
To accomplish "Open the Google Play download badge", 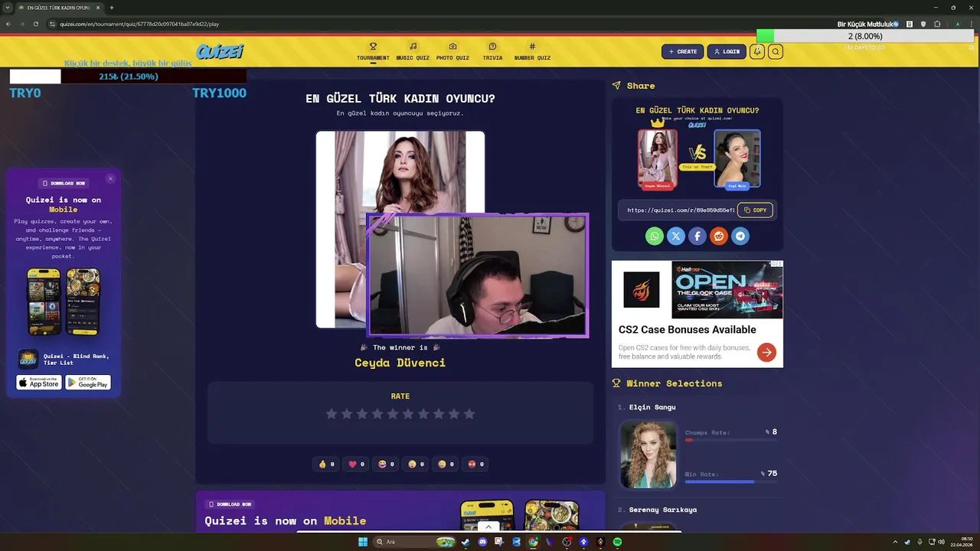I will (x=88, y=382).
